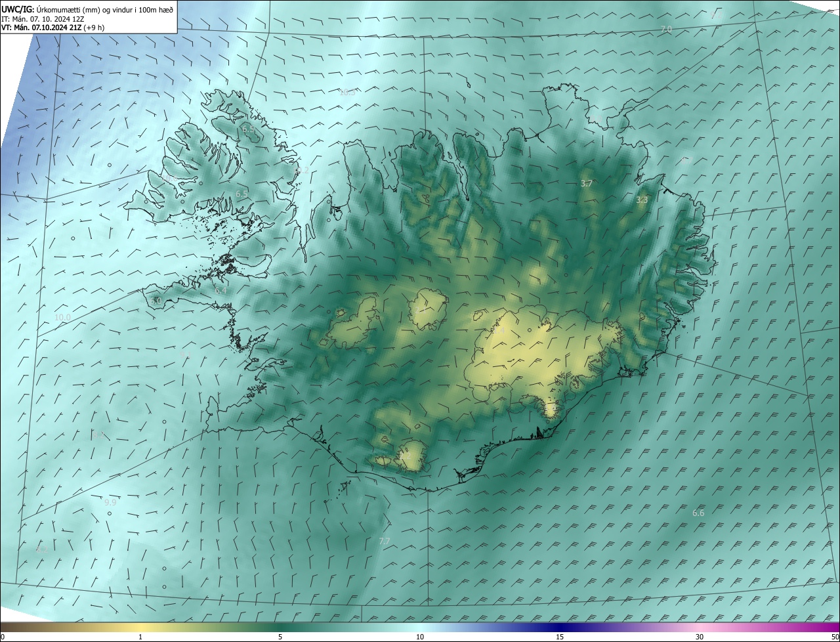The height and width of the screenshot is (642, 840).
Task: Click the map value label '7.7'
Action: click(385, 541)
